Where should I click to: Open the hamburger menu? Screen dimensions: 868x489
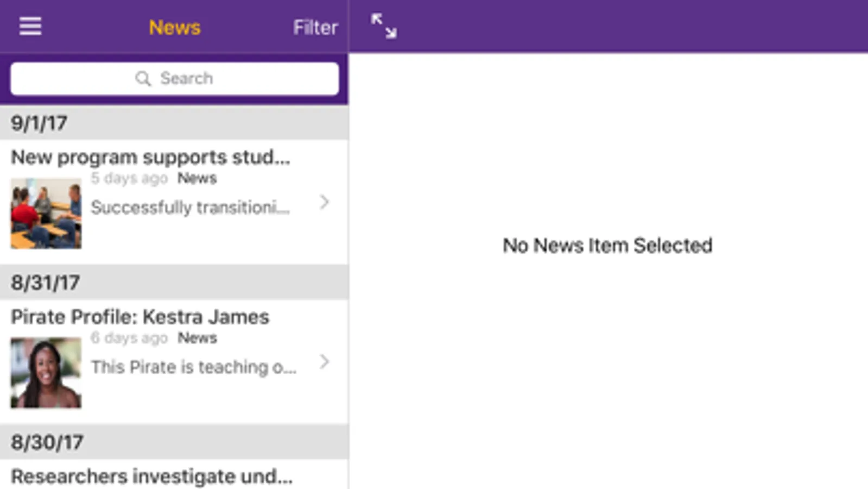point(30,26)
